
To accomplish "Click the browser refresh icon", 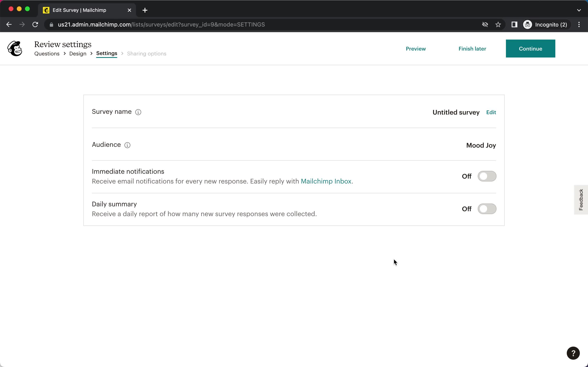I will click(36, 24).
